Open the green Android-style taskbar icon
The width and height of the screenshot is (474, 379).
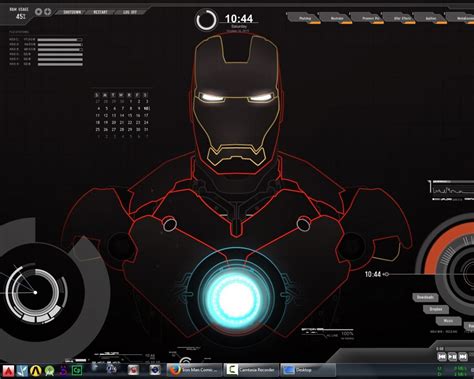[x=49, y=371]
